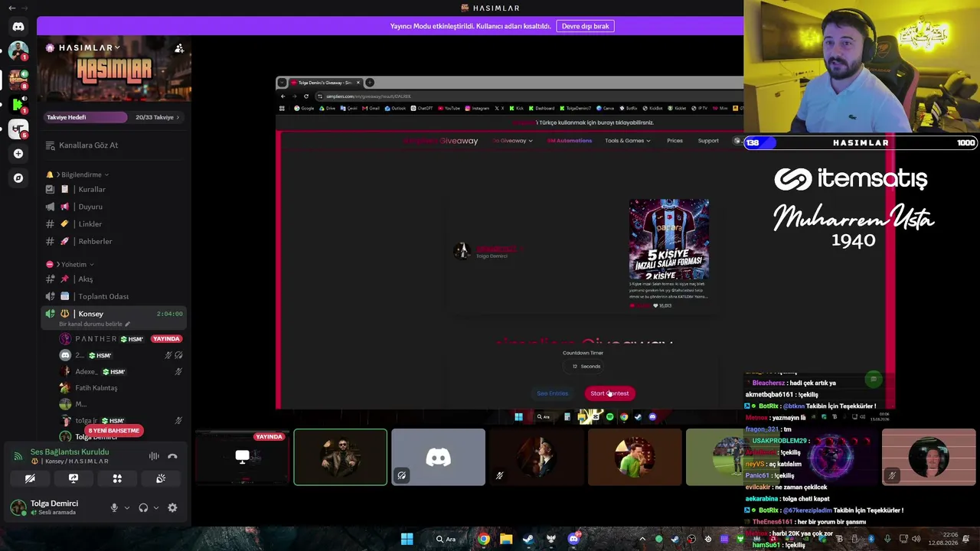
Task: Toggle screen sharing in voice panel
Action: (73, 478)
